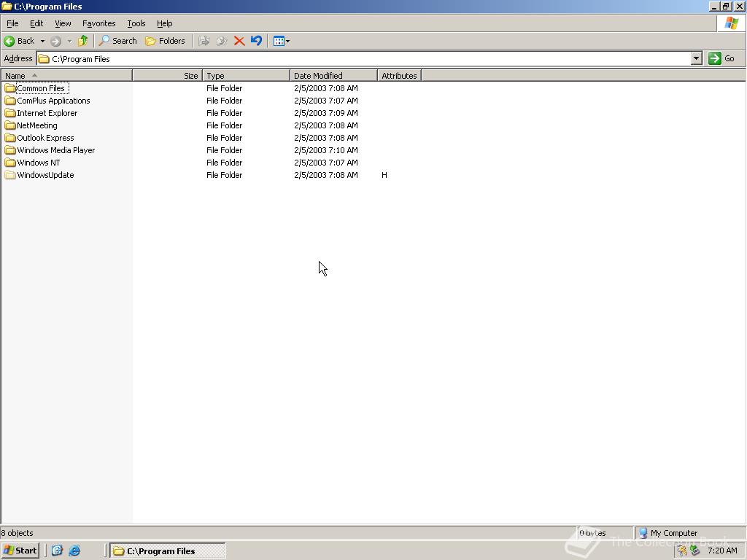Viewport: 747px width, 560px height.
Task: Click the File Folder type of NetMeeting
Action: point(225,125)
